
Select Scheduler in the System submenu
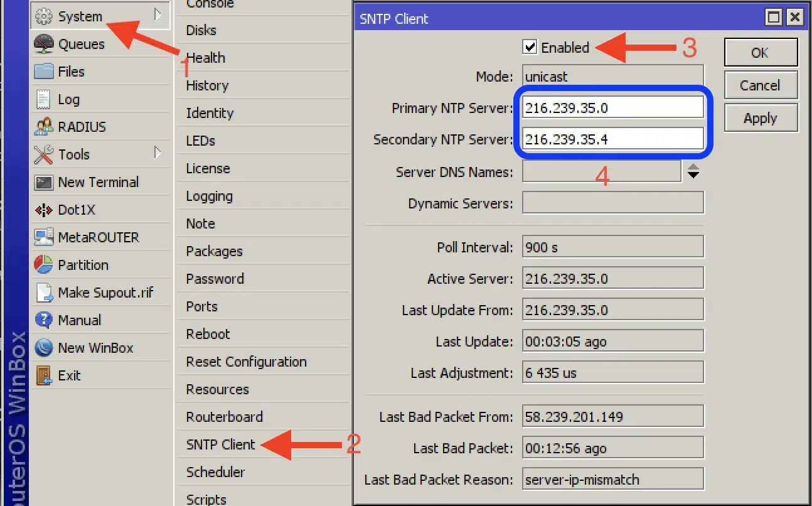click(x=215, y=472)
